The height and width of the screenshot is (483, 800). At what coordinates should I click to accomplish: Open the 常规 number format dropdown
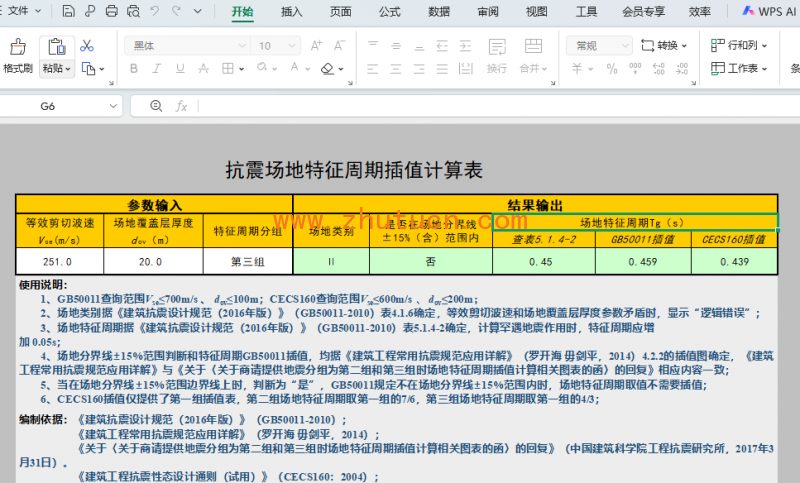pyautogui.click(x=599, y=46)
